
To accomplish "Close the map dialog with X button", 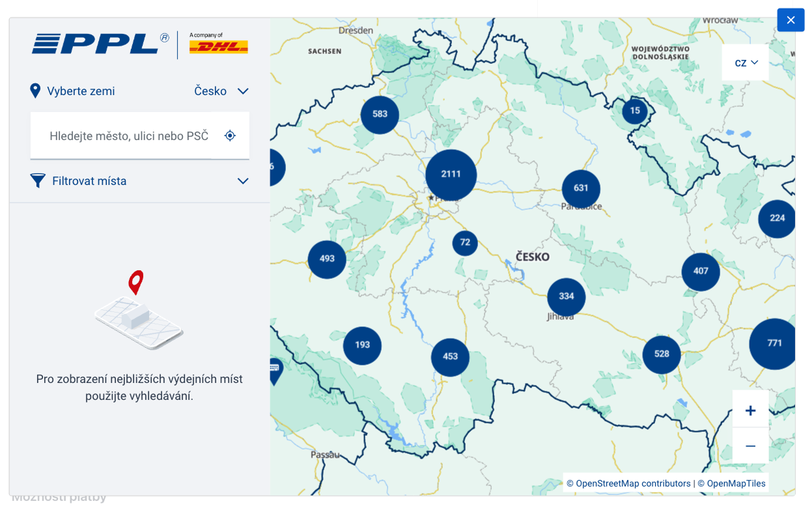I will pos(791,20).
